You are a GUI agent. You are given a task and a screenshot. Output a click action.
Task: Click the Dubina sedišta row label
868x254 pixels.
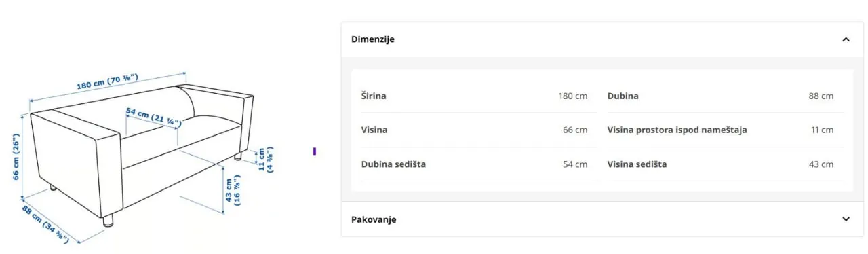click(x=393, y=164)
